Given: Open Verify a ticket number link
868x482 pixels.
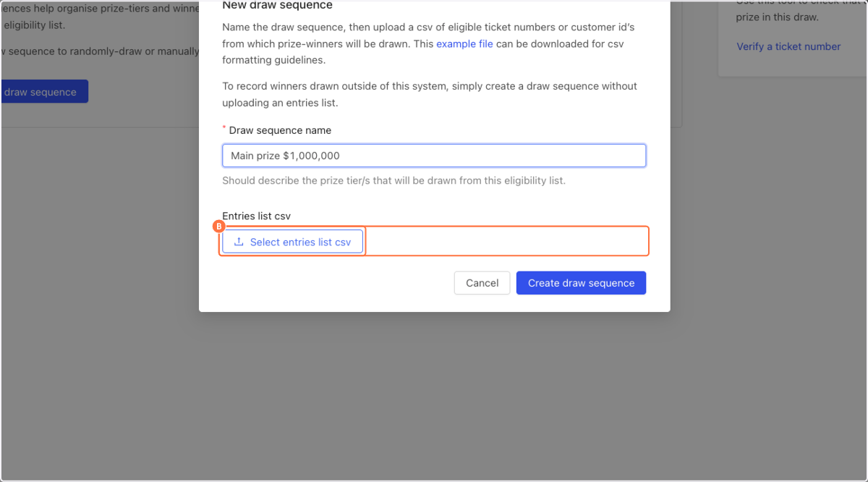Looking at the screenshot, I should 788,46.
